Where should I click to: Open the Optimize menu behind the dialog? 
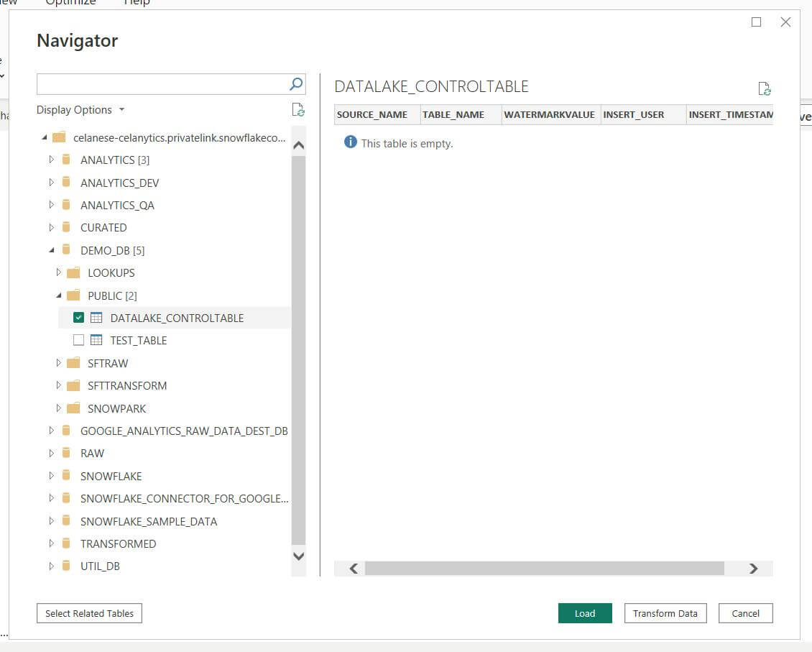point(71,3)
